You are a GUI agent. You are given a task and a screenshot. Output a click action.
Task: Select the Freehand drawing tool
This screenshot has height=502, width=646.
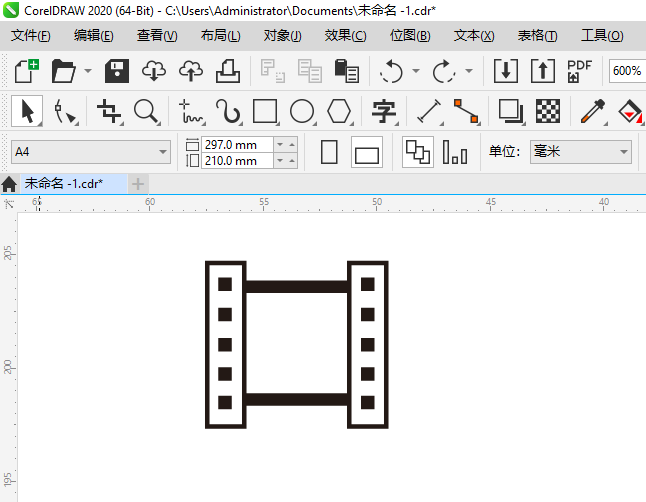pyautogui.click(x=191, y=111)
